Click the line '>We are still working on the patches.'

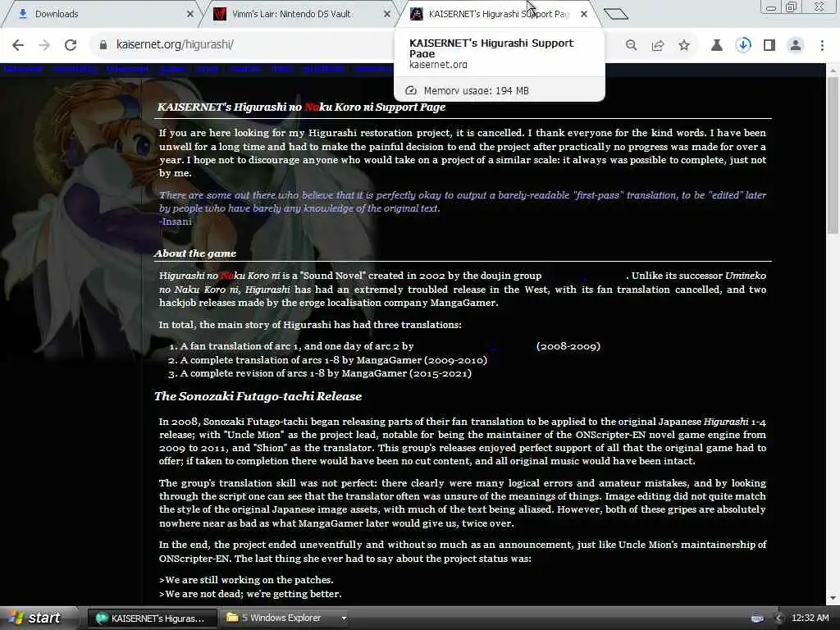pyautogui.click(x=246, y=580)
